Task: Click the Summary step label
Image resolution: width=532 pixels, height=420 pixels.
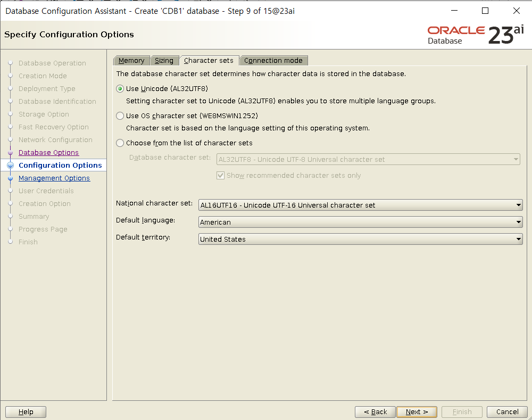Action: coord(34,217)
